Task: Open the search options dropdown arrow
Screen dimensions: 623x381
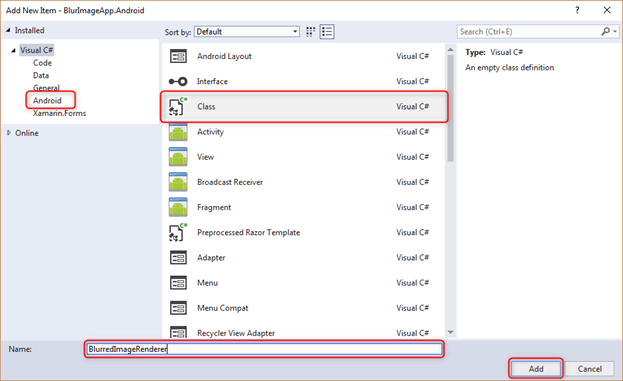Action: [x=615, y=31]
